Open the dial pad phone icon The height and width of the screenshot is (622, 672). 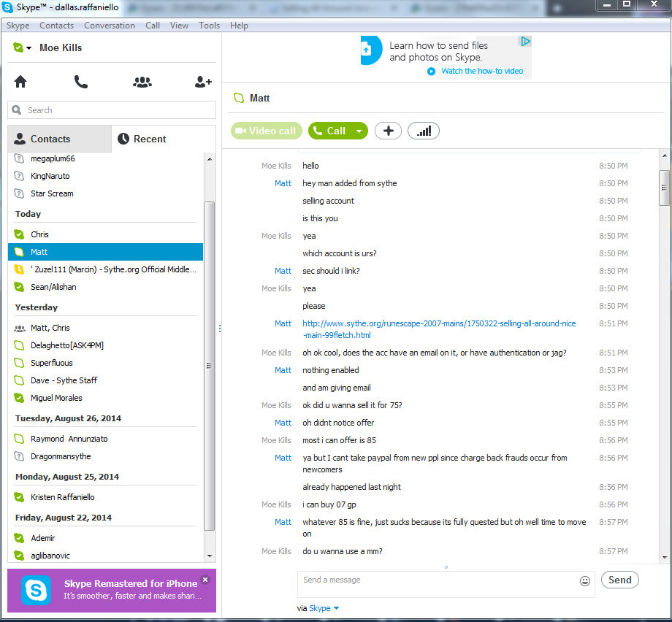[80, 81]
